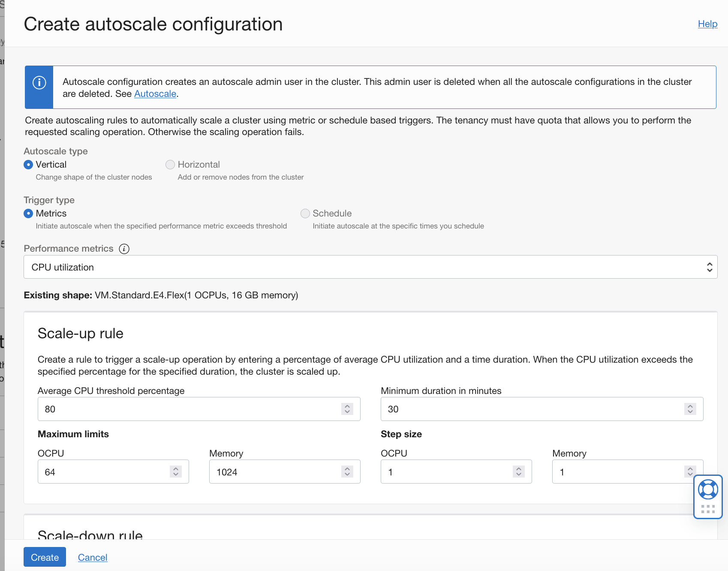Decrease Step size OCPU using the stepper
This screenshot has width=728, height=571.
click(518, 474)
